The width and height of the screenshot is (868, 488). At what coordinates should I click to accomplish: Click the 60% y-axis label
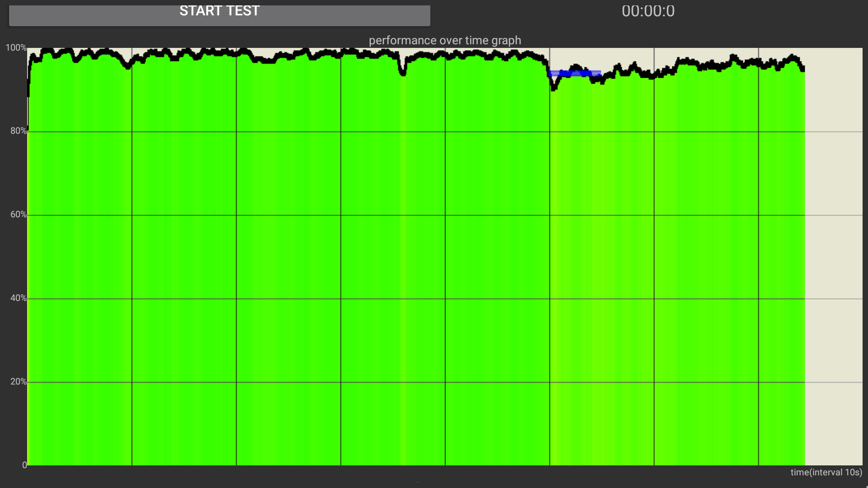click(19, 215)
